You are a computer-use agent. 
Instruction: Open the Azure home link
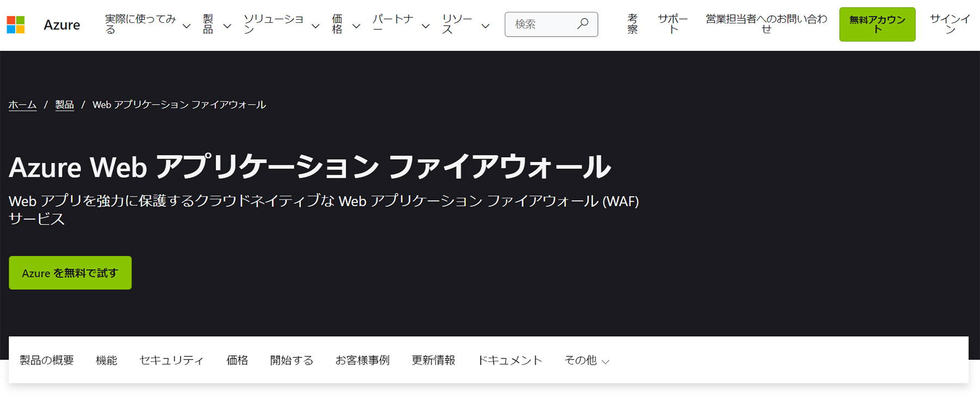pyautogui.click(x=62, y=25)
